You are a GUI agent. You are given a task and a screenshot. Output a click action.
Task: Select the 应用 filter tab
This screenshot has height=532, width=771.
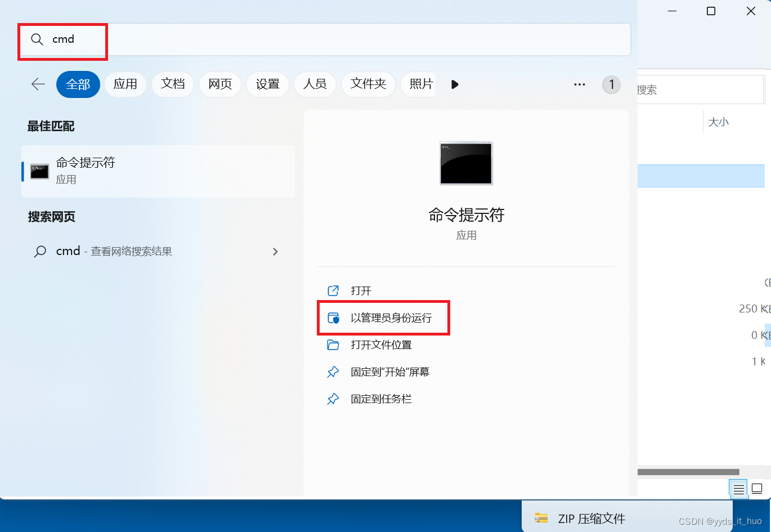[125, 84]
